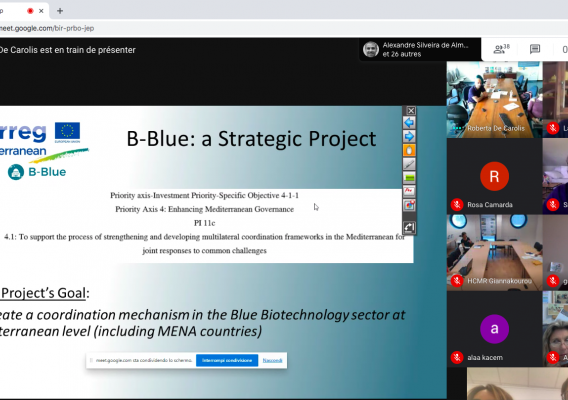Viewport: 568px width, 400px height.
Task: Select the orange mouse pointer tool
Action: click(x=409, y=150)
